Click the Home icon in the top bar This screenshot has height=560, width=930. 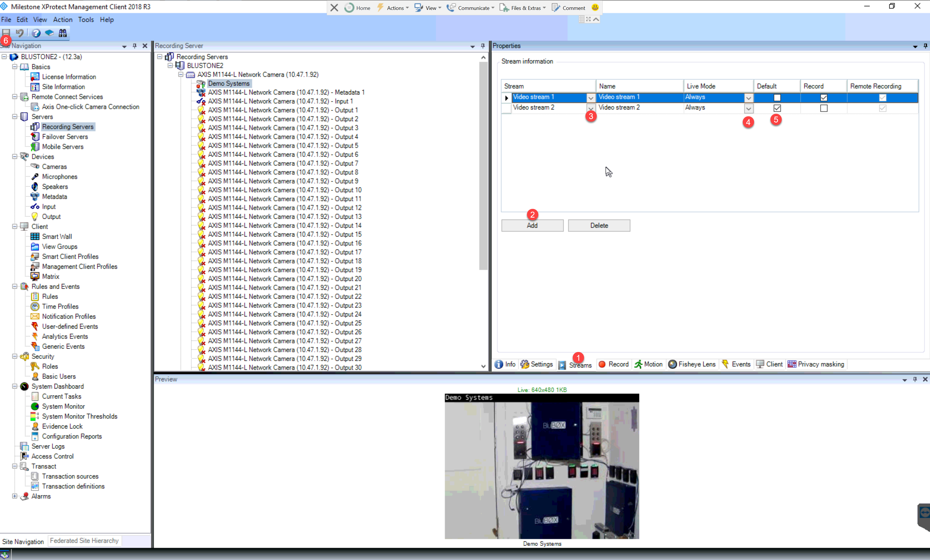tap(349, 8)
